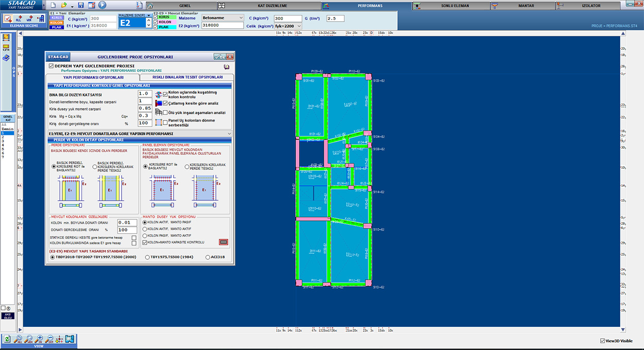Click the red capacity control color swatch
The image size is (644, 350).
[x=223, y=242]
